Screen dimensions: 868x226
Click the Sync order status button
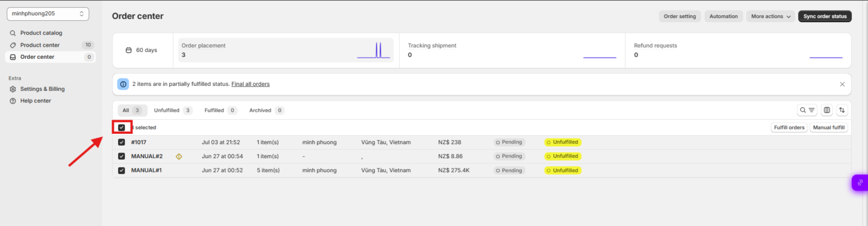coord(824,16)
